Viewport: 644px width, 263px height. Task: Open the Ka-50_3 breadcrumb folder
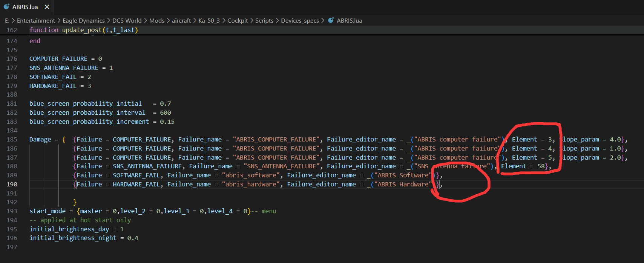click(x=209, y=20)
